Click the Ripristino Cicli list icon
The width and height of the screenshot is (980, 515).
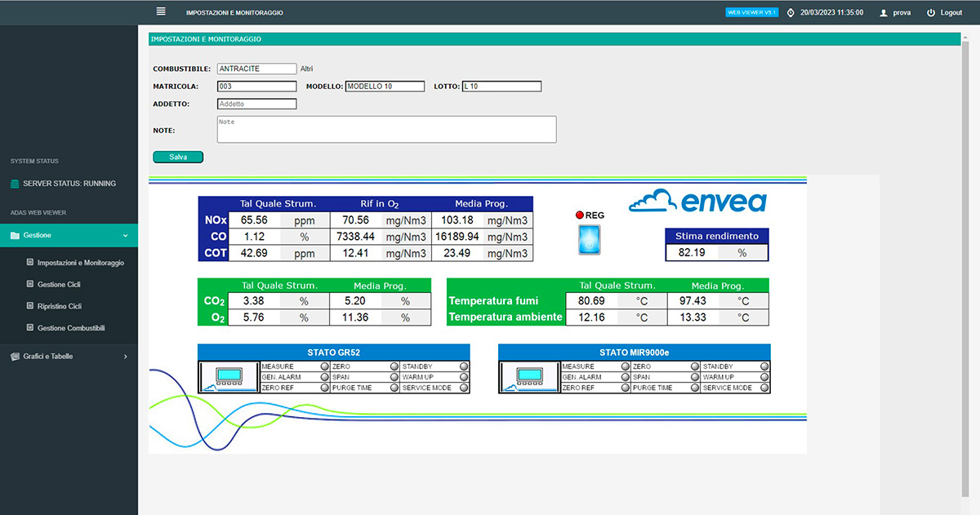tap(30, 306)
